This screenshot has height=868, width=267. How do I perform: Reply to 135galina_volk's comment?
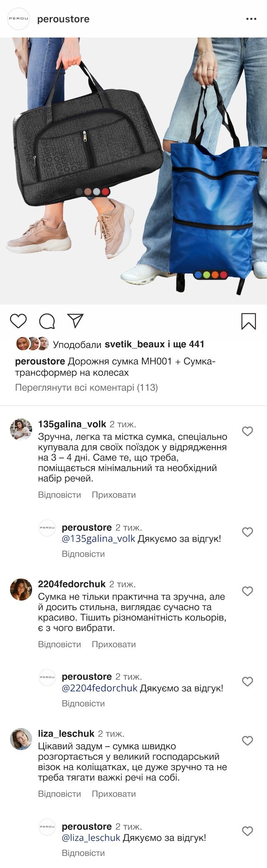[x=59, y=495]
